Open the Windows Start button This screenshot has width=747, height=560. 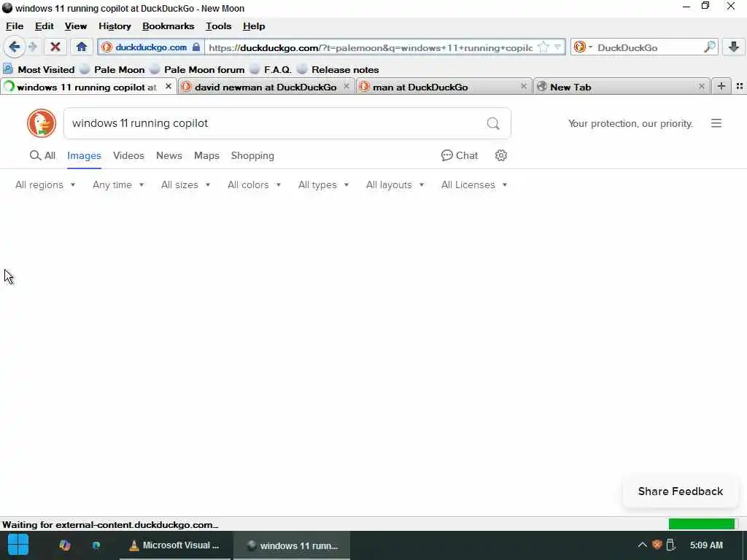[x=18, y=545]
